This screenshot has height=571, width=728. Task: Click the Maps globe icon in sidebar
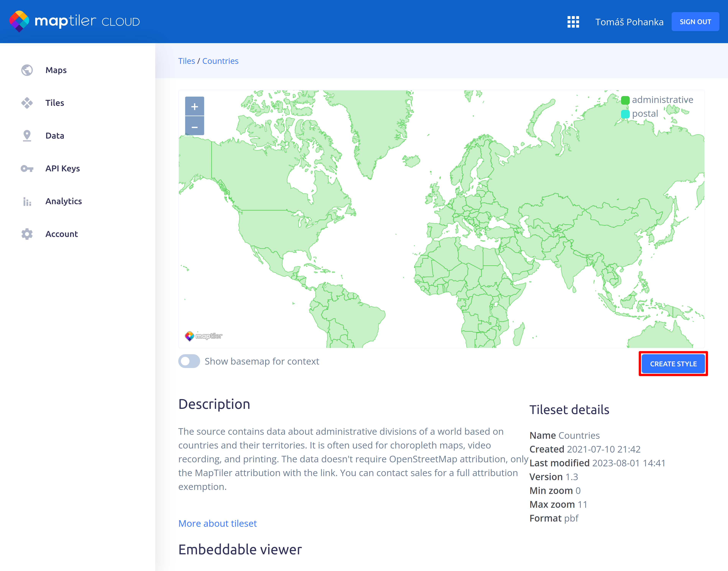tap(27, 70)
